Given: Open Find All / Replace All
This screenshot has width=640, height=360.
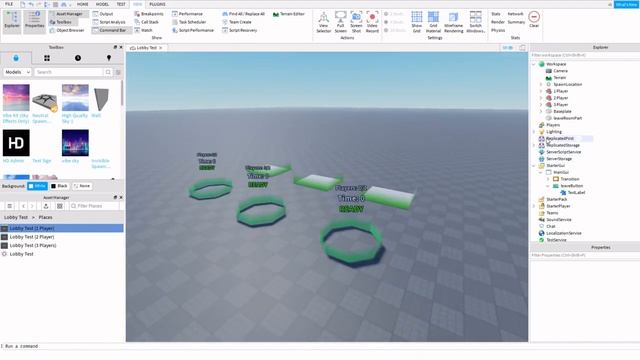Looking at the screenshot, I should coord(244,14).
